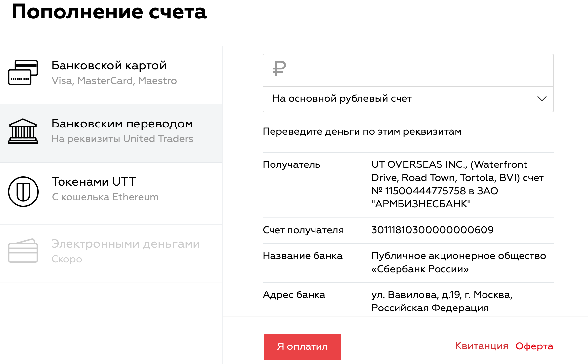This screenshot has width=588, height=364.
Task: Select the Банковской картой payment method
Action: 111,75
